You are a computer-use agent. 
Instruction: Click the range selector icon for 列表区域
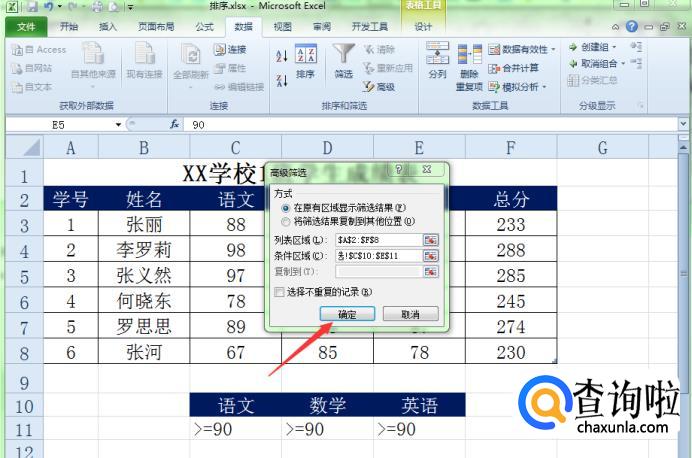(x=431, y=240)
